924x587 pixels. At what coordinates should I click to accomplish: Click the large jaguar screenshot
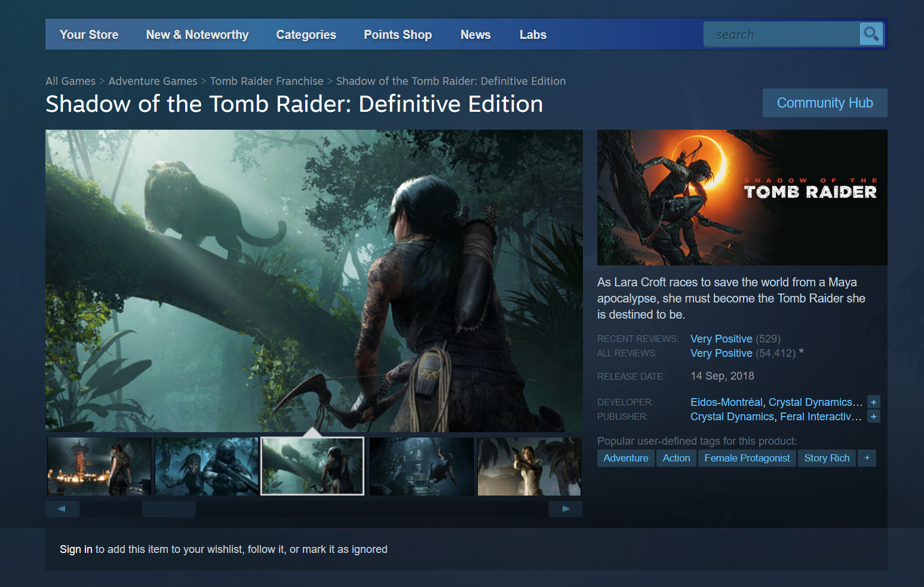(314, 281)
